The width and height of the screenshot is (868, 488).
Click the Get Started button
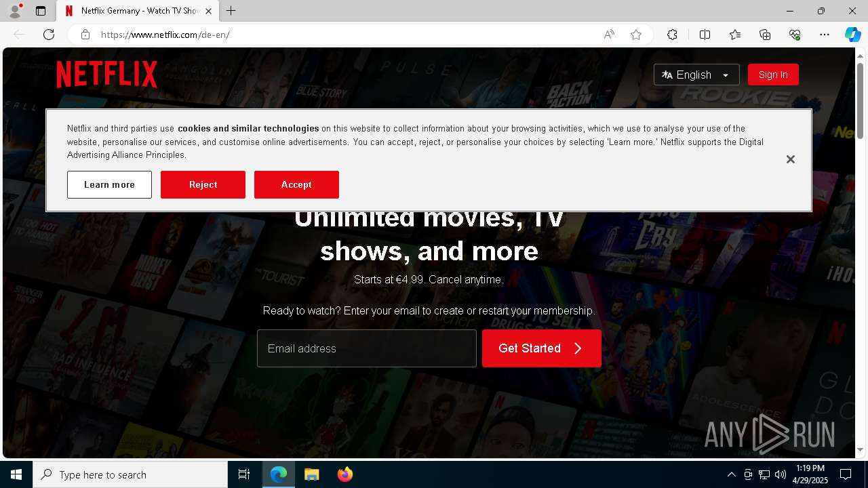[542, 348]
